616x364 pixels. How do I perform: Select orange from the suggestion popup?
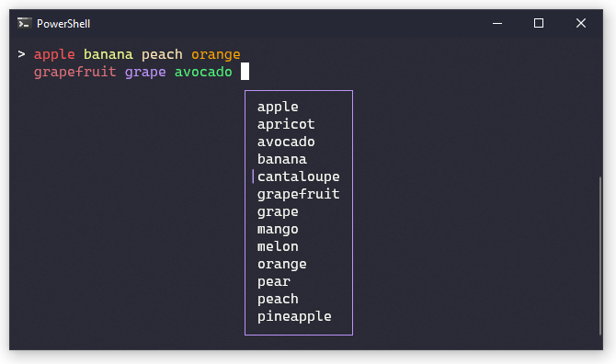click(282, 264)
